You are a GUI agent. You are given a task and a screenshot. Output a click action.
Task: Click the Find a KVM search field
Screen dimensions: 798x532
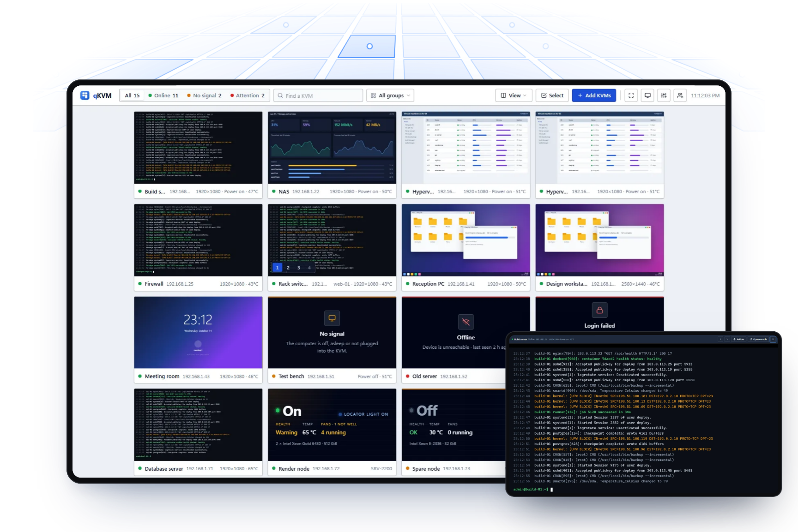(x=318, y=96)
